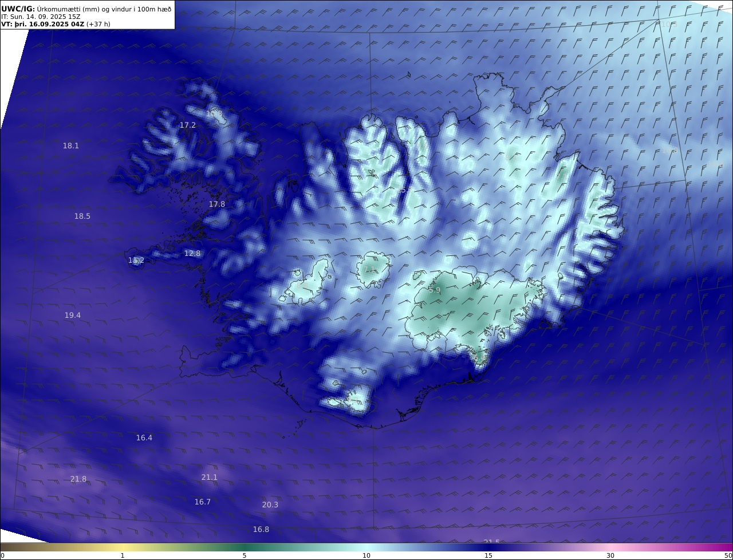Image resolution: width=733 pixels, height=560 pixels.
Task: Click the 5.9 value on the glacier
Action: point(435,290)
